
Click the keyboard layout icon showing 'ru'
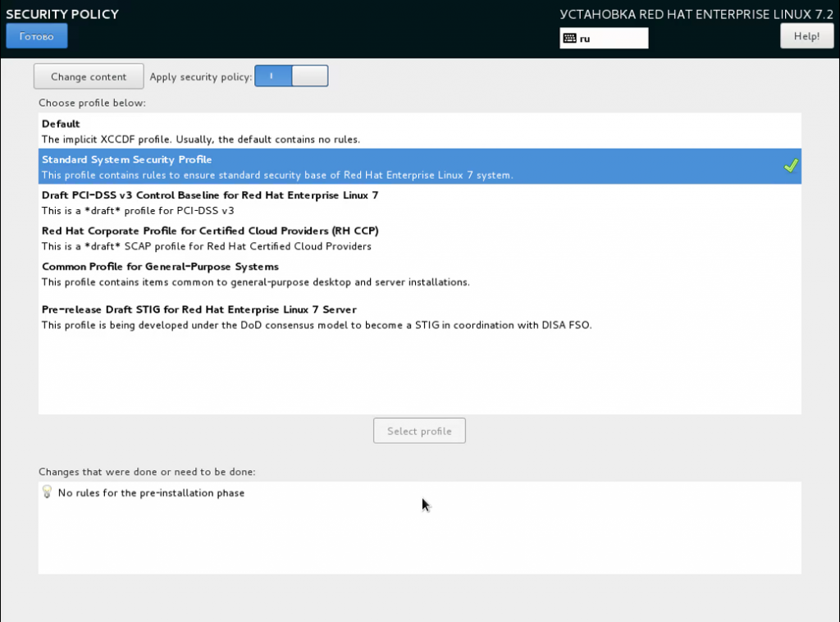(572, 38)
